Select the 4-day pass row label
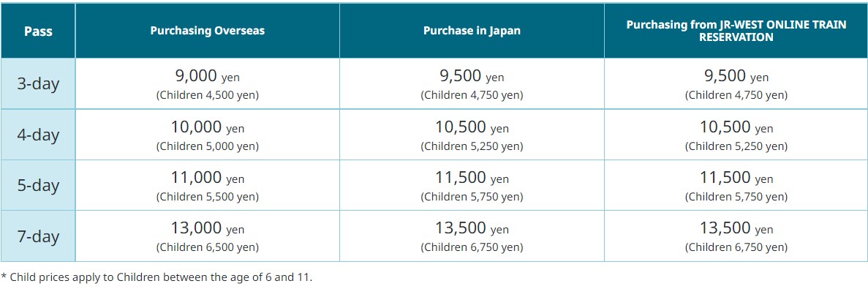 point(38,135)
